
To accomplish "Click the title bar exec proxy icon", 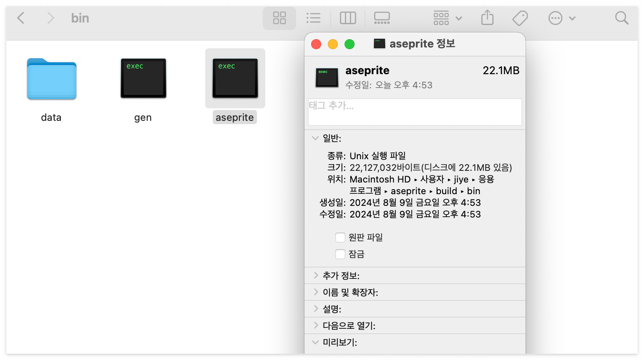I will pyautogui.click(x=380, y=43).
